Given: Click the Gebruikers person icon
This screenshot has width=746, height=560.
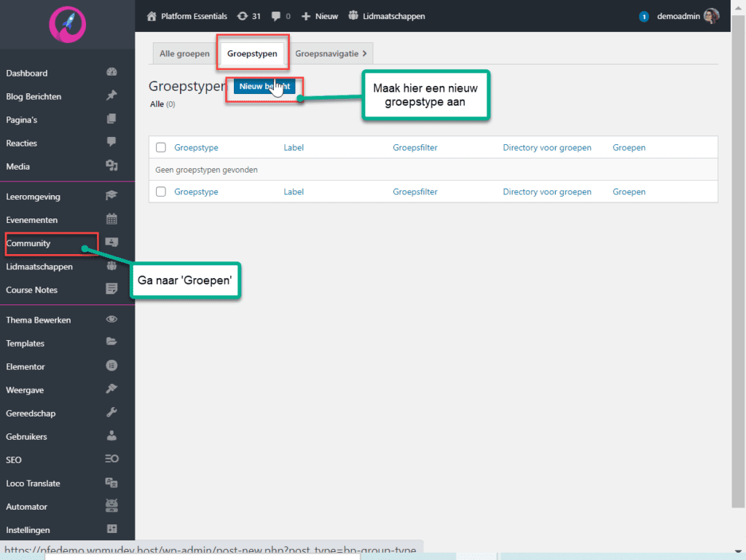Looking at the screenshot, I should click(111, 435).
